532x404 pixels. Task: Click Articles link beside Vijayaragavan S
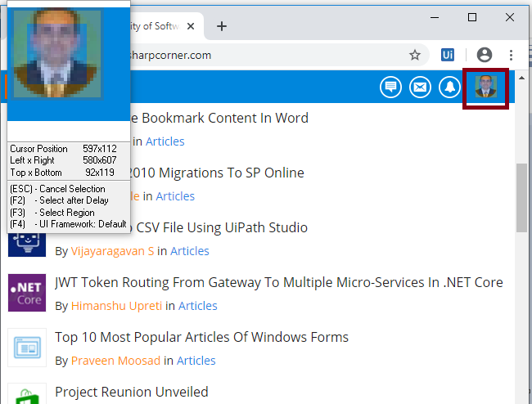[189, 251]
